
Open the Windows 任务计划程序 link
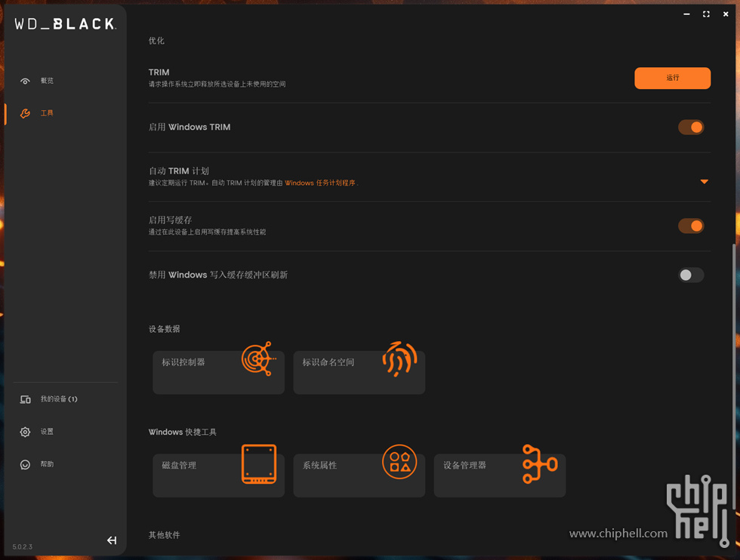tap(320, 183)
